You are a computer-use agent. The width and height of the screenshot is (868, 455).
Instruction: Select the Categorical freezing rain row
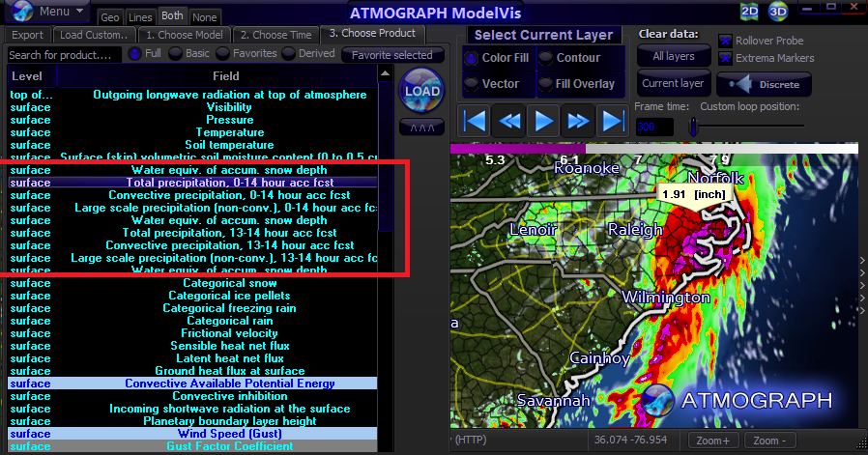192,308
